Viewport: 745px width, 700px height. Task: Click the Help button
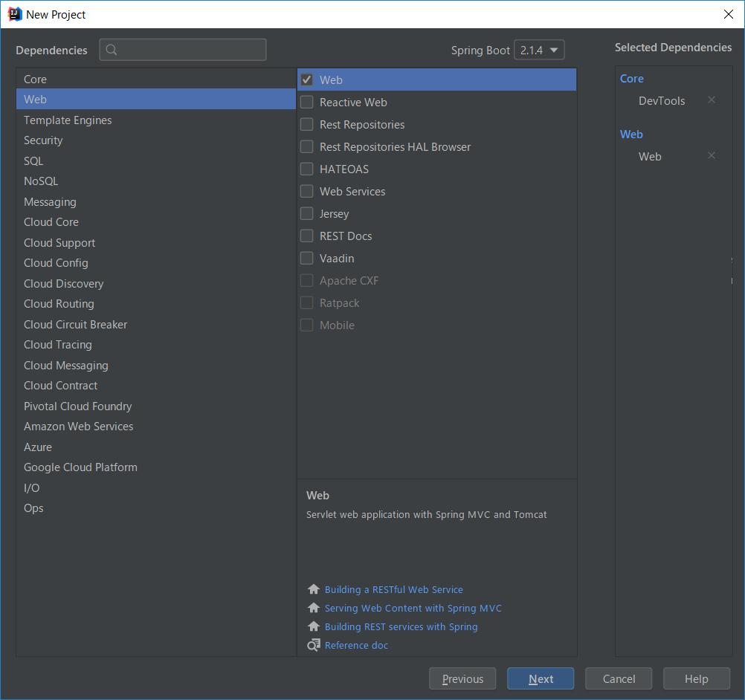pos(696,678)
